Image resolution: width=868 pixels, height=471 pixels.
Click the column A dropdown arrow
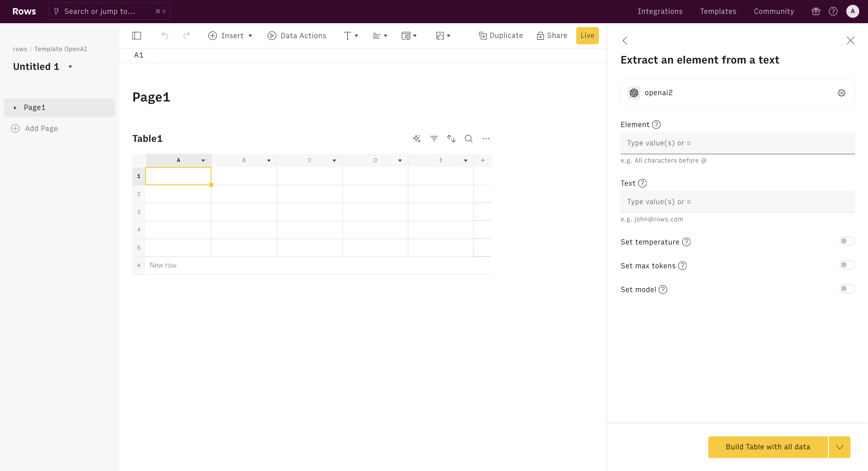(203, 160)
